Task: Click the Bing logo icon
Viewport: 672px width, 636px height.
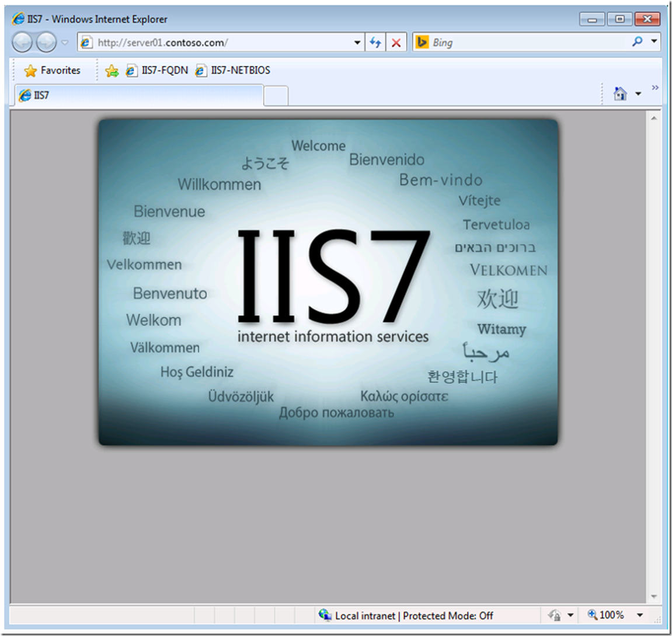Action: coord(422,42)
